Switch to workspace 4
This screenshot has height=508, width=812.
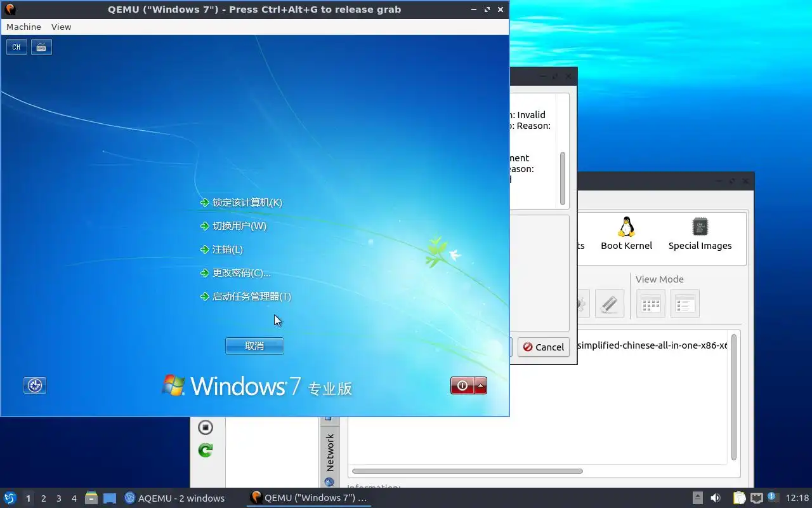pos(74,498)
